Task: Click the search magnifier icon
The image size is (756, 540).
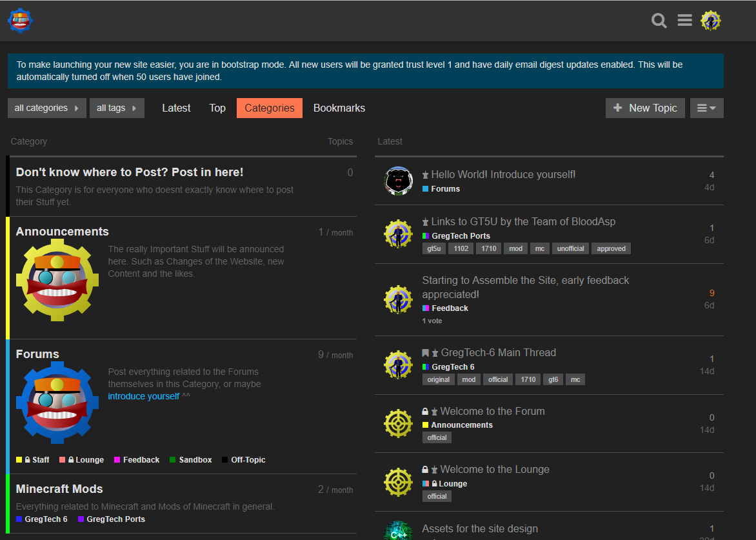Action: point(659,21)
